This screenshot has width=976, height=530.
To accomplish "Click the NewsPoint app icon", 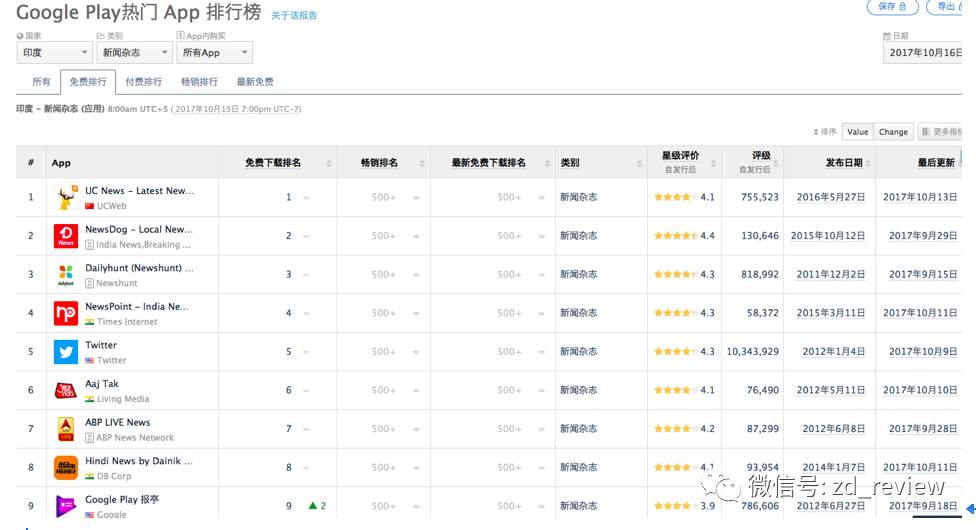I will pyautogui.click(x=66, y=313).
